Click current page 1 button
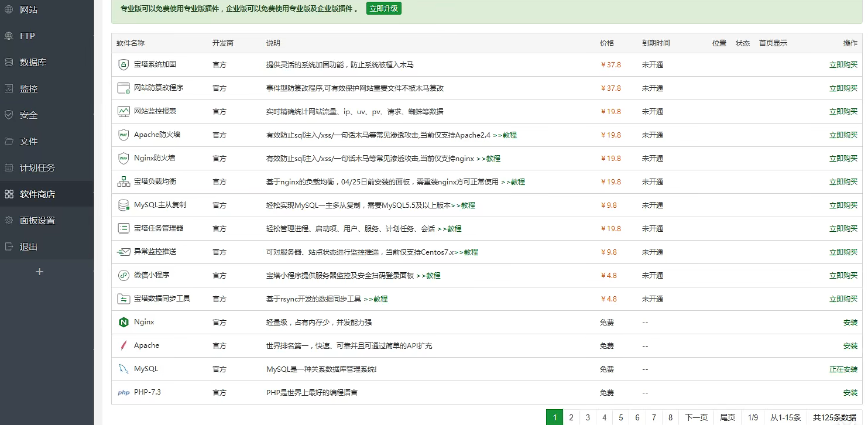The height and width of the screenshot is (425, 868). tap(554, 417)
